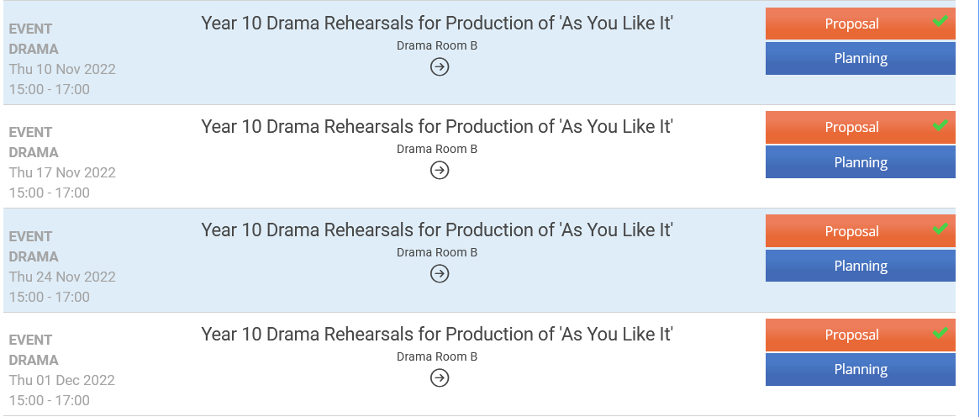Open arrow icon for 10 Nov rehearsal
The image size is (980, 417).
[x=439, y=66]
